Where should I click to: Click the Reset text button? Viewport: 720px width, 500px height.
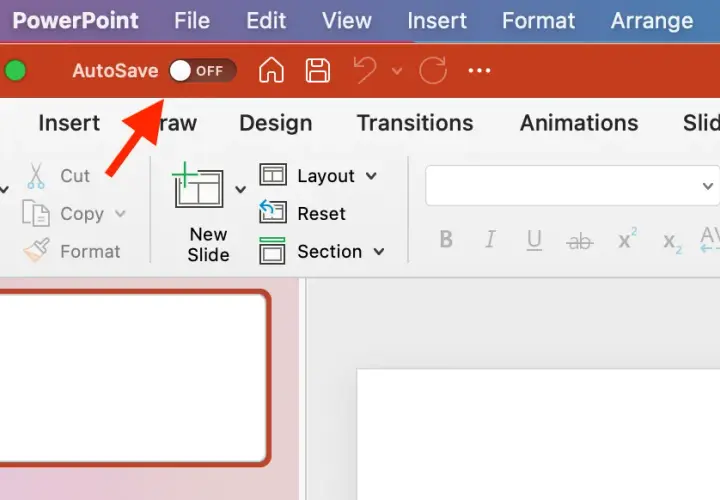(x=321, y=214)
